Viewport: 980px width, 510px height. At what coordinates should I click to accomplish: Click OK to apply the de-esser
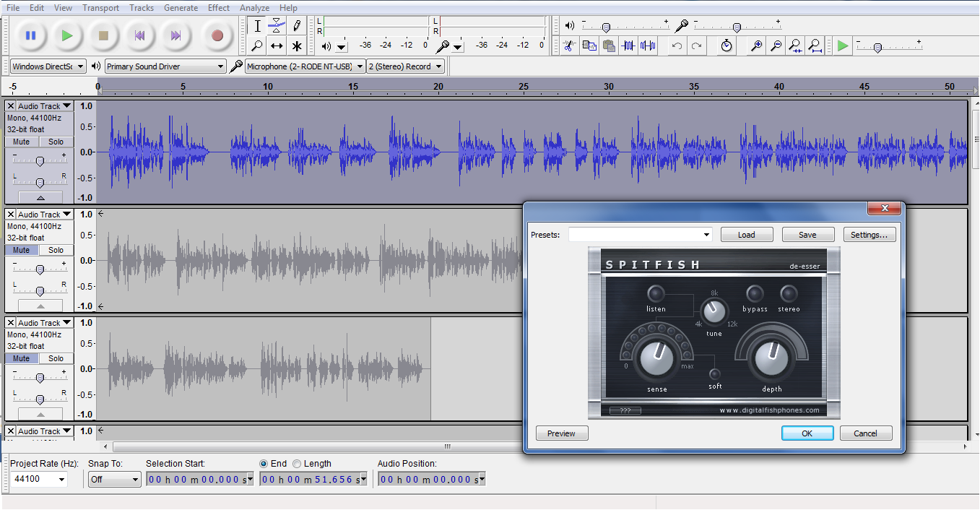(807, 433)
